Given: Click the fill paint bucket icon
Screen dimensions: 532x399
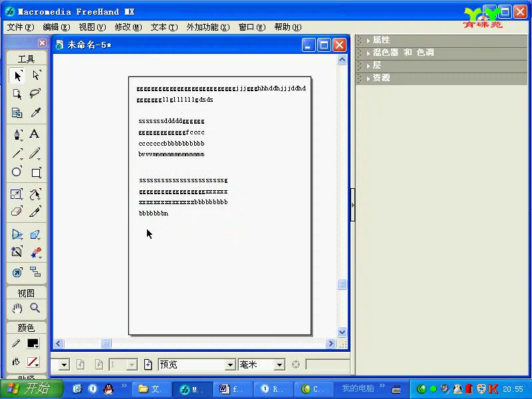Looking at the screenshot, I should [16, 362].
